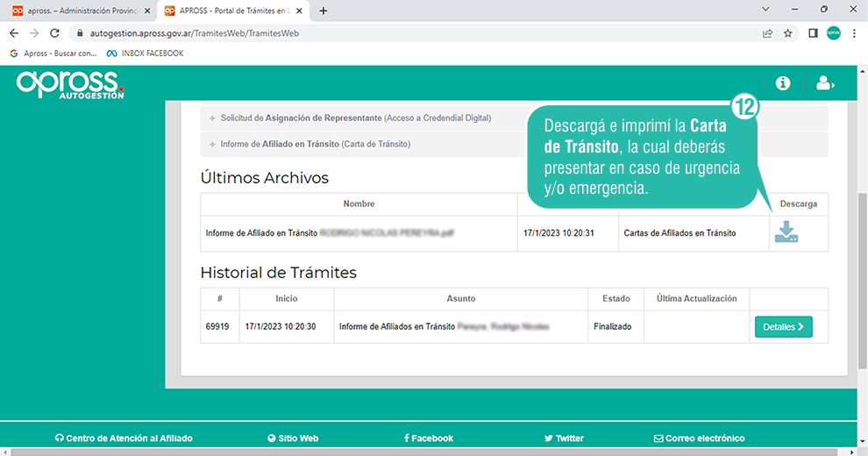Open the Facebook footer link
Image resolution: width=868 pixels, height=456 pixels.
429,438
